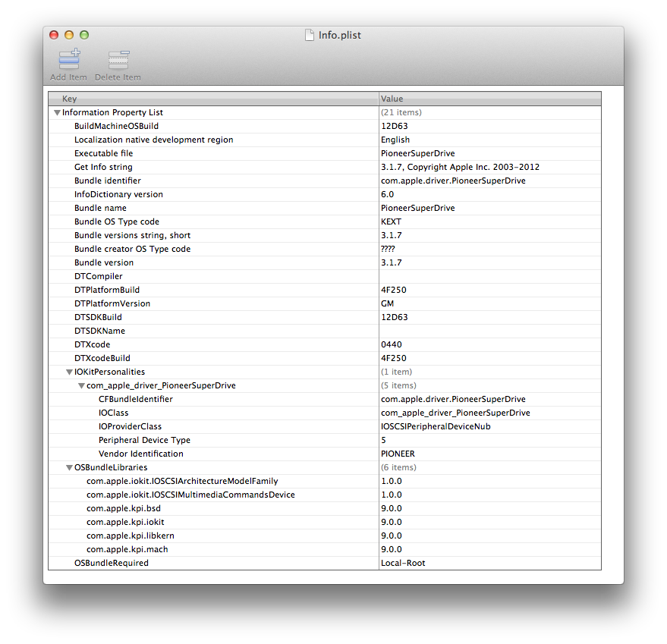Click the Delete Item toolbar icon
The image size is (667, 644).
coord(118,60)
